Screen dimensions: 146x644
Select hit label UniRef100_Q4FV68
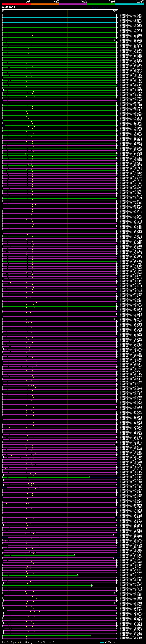point(131,623)
